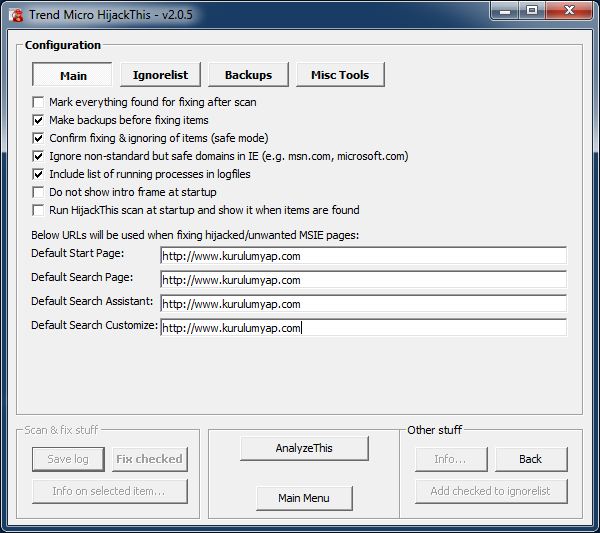
Task: Focus the Default Search Page URL field
Action: [x=363, y=280]
